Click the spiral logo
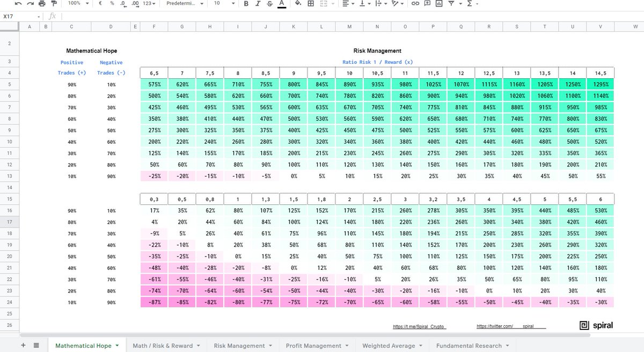The width and height of the screenshot is (644, 352). 596,325
